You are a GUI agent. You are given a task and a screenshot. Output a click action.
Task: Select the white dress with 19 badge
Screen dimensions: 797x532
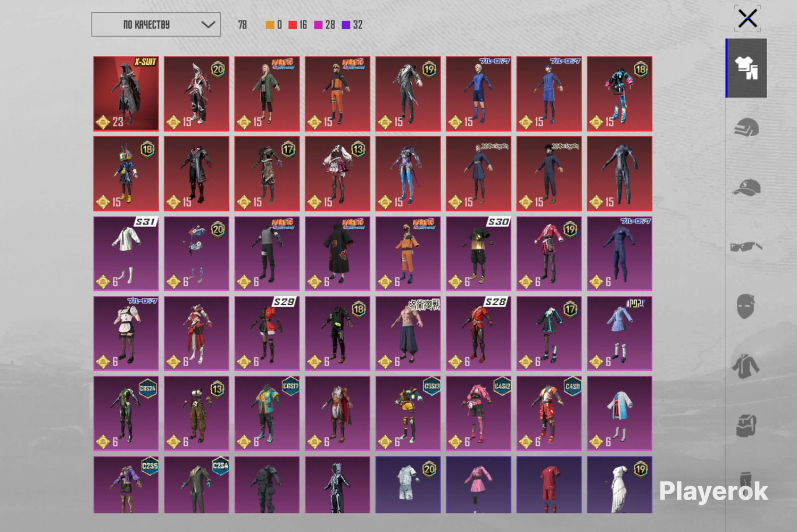(619, 485)
